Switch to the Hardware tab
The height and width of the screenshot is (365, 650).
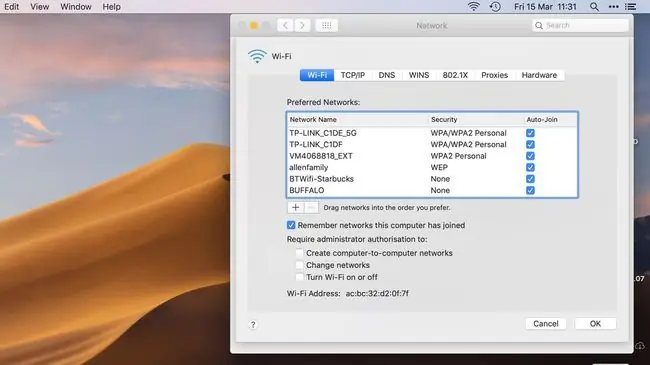tap(539, 75)
